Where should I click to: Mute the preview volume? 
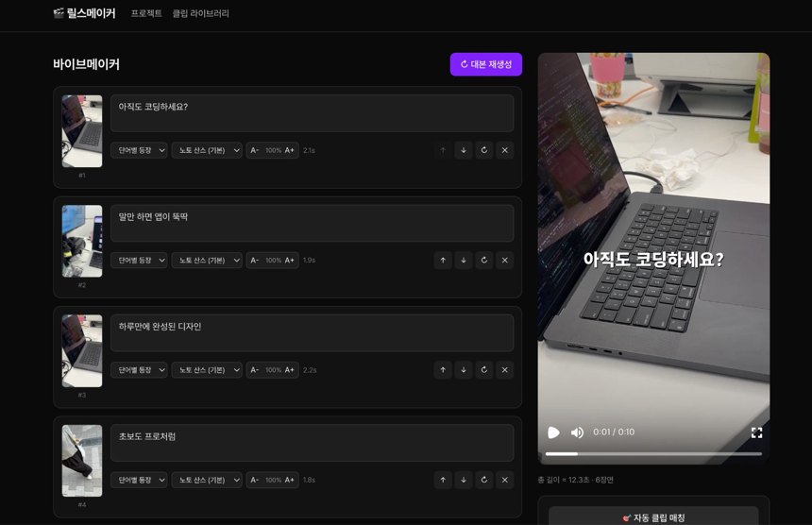pyautogui.click(x=577, y=432)
